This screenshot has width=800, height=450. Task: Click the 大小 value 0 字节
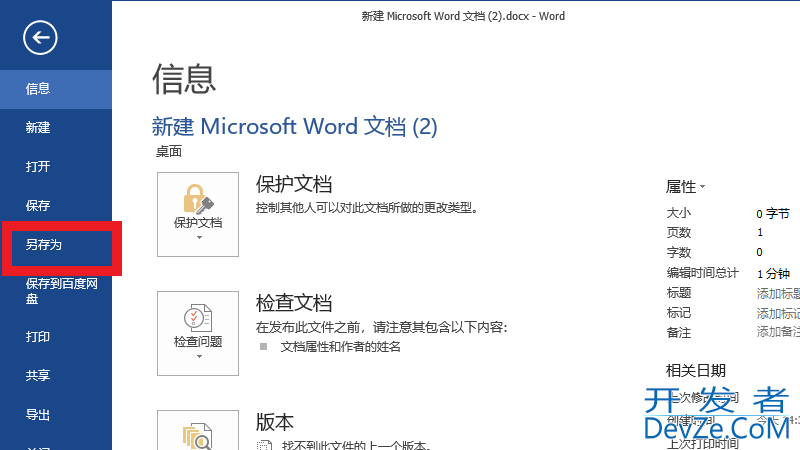pyautogui.click(x=772, y=214)
